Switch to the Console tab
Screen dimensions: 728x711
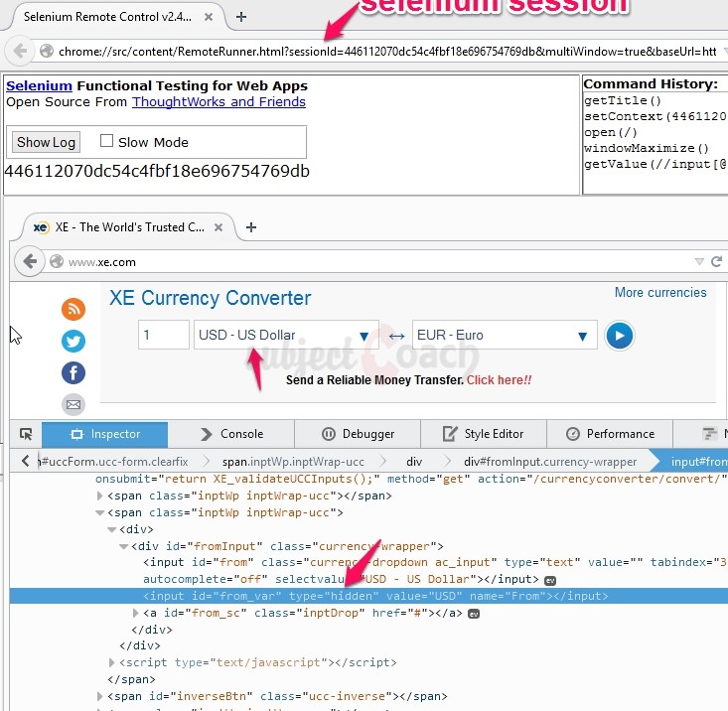click(x=231, y=434)
